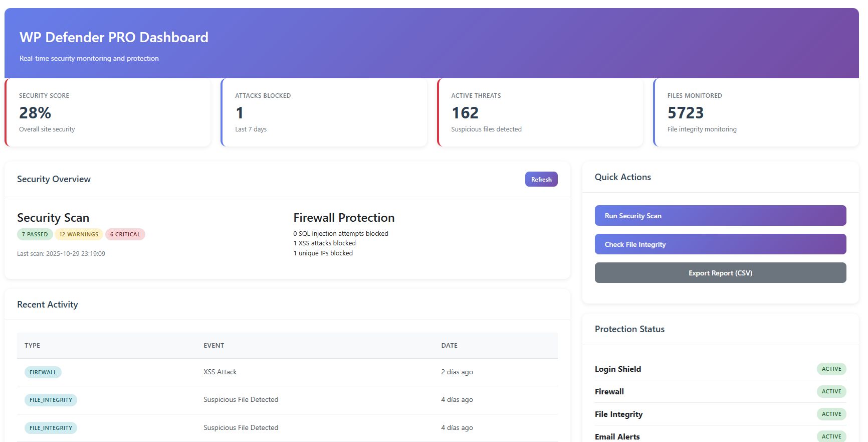Viewport: 868px width, 442px height.
Task: Select '0 SQL Injection attempts blocked' line
Action: tap(341, 234)
